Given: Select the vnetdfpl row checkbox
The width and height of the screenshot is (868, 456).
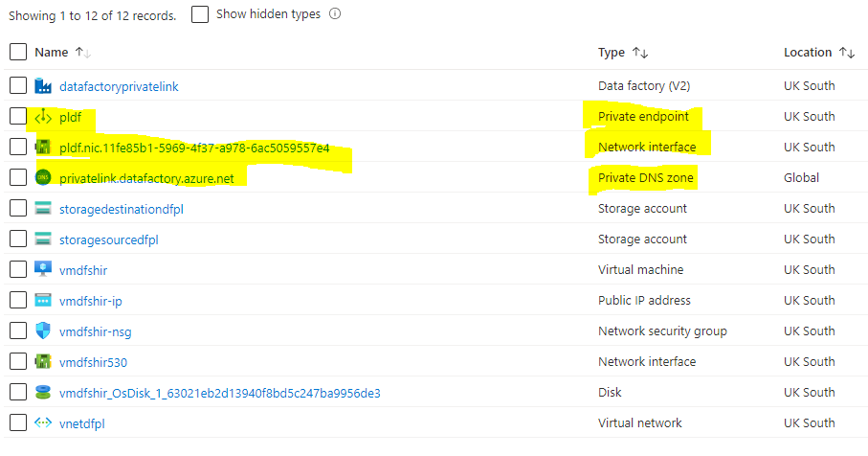Looking at the screenshot, I should click(18, 422).
